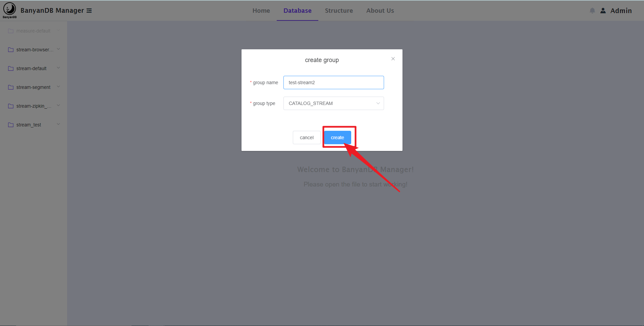644x326 pixels.
Task: Select measure-default in the sidebar
Action: coord(34,31)
